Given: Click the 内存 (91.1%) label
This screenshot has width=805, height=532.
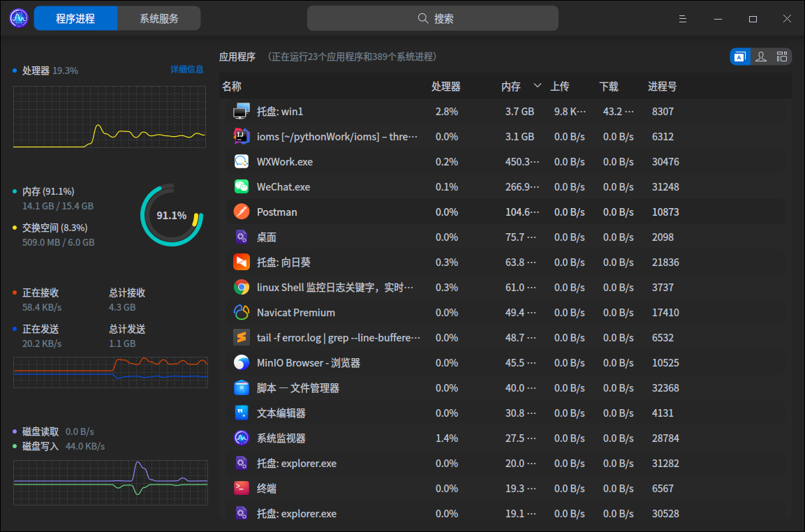Looking at the screenshot, I should coord(48,191).
